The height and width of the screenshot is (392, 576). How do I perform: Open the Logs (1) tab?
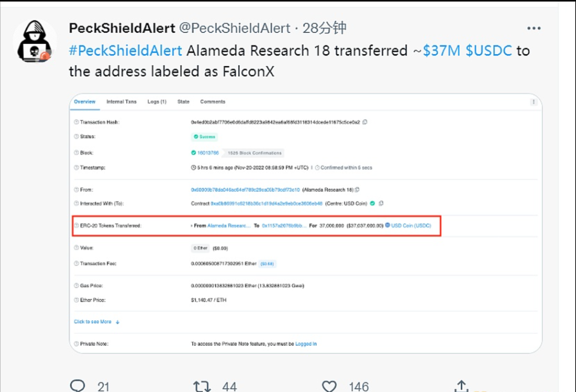156,102
